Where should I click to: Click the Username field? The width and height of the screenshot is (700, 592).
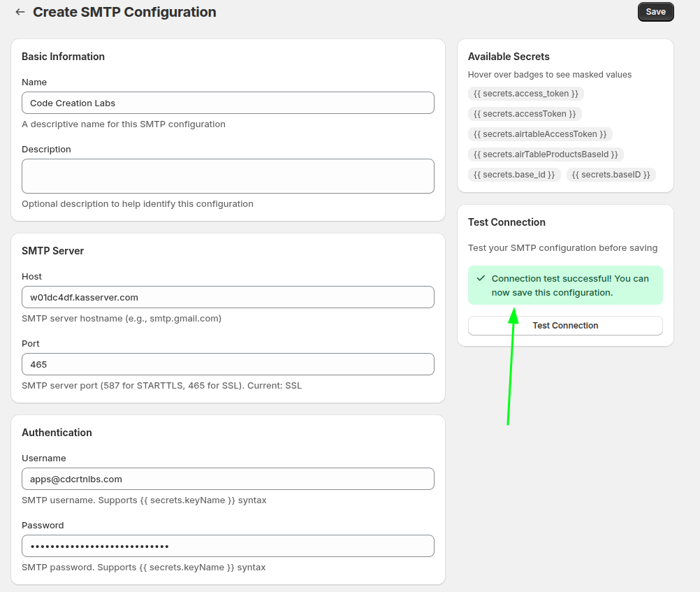click(x=228, y=479)
